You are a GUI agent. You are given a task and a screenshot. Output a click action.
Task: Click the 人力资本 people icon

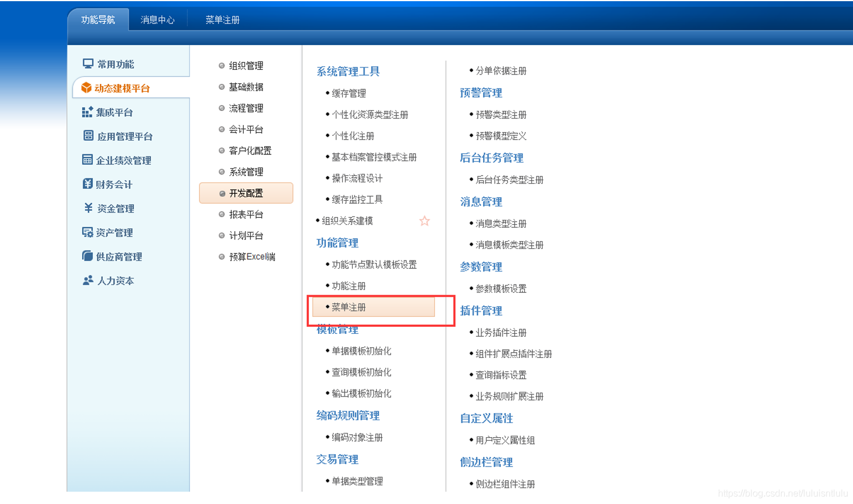coord(88,280)
